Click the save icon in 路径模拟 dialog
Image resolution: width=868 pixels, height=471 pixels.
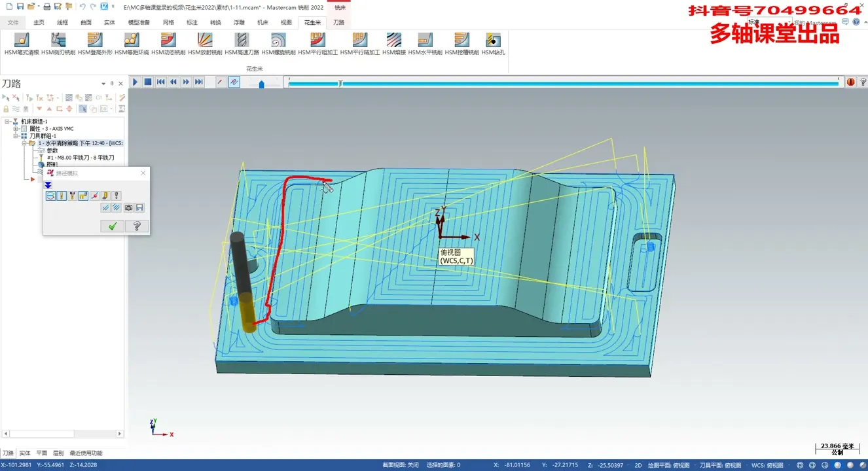139,207
